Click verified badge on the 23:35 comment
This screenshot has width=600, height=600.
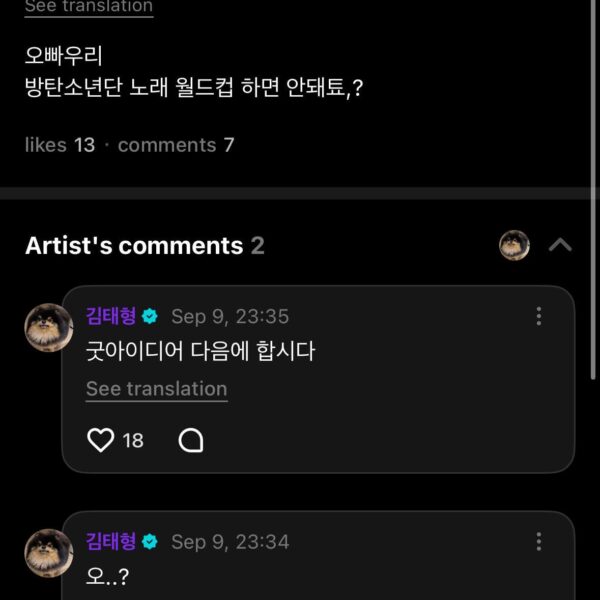pyautogui.click(x=150, y=316)
